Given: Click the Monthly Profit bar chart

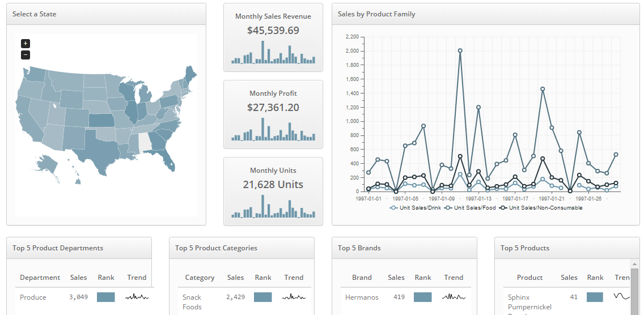Looking at the screenshot, I should [x=273, y=129].
